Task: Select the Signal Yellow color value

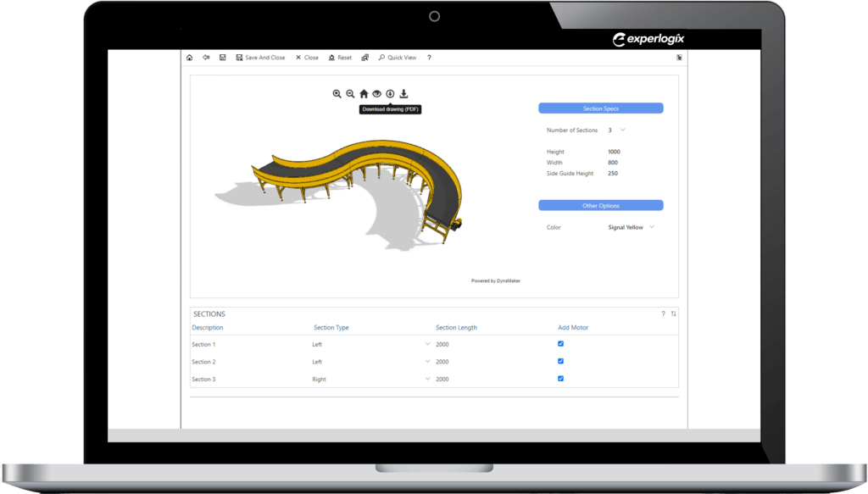Action: (x=626, y=227)
